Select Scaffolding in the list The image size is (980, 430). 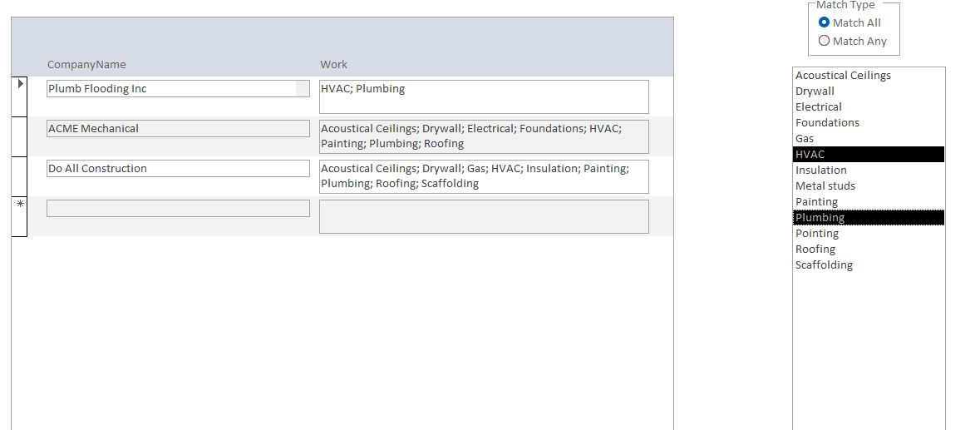824,265
